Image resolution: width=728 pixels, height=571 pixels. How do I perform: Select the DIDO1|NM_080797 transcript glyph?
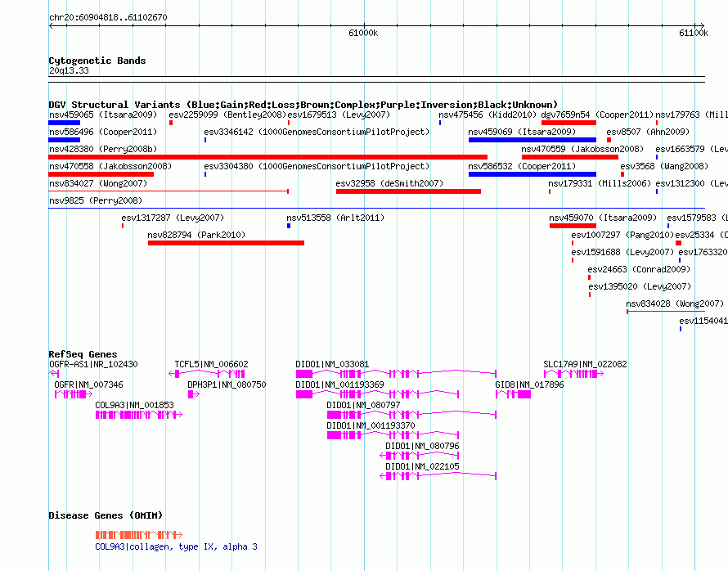click(411, 415)
